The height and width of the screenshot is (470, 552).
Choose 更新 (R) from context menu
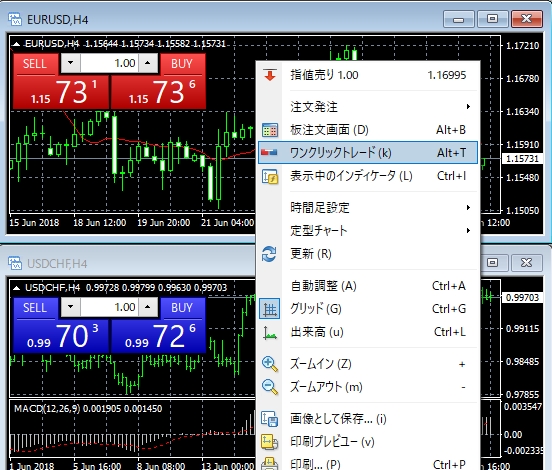tap(368, 253)
